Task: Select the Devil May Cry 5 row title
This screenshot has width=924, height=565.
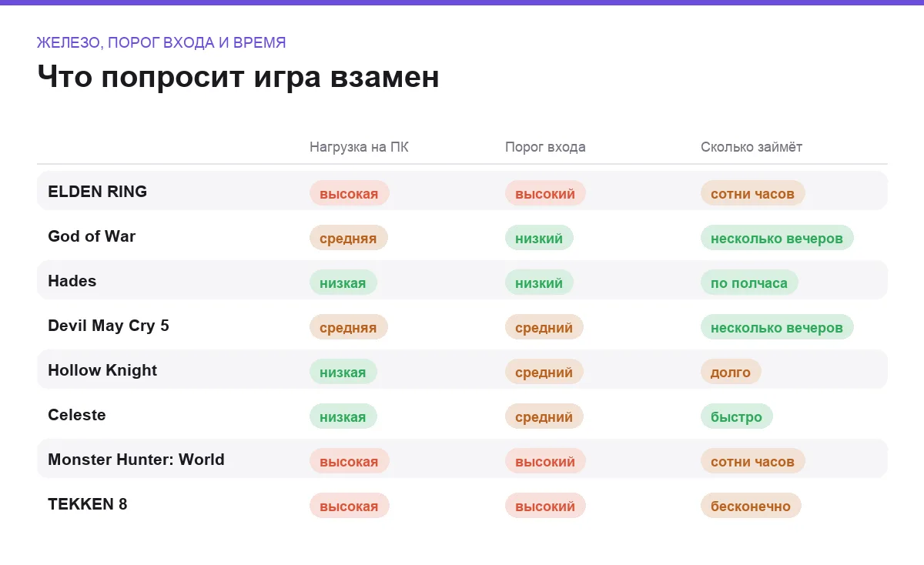Action: click(109, 326)
